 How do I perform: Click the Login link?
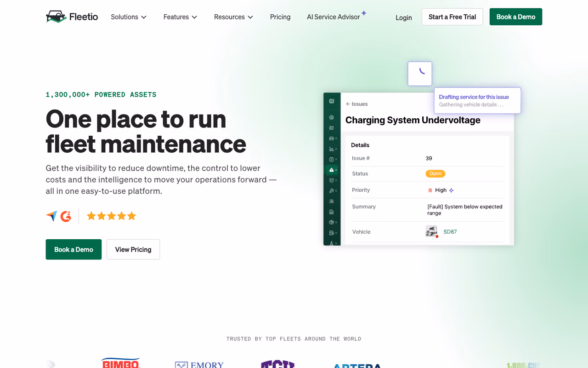point(404,17)
